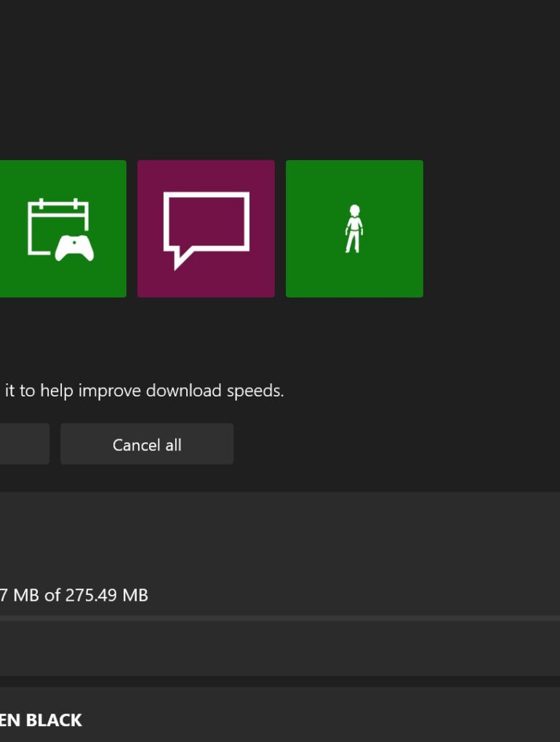Screen dimensions: 560x742
Task: Select the '7 MB of 275.49 MB' download text
Action: tap(73, 595)
